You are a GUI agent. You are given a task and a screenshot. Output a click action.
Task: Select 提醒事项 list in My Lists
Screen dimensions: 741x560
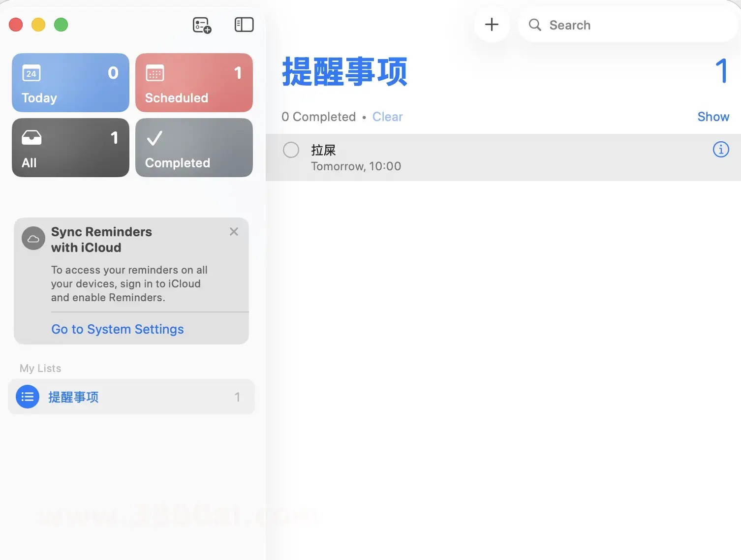pos(131,397)
